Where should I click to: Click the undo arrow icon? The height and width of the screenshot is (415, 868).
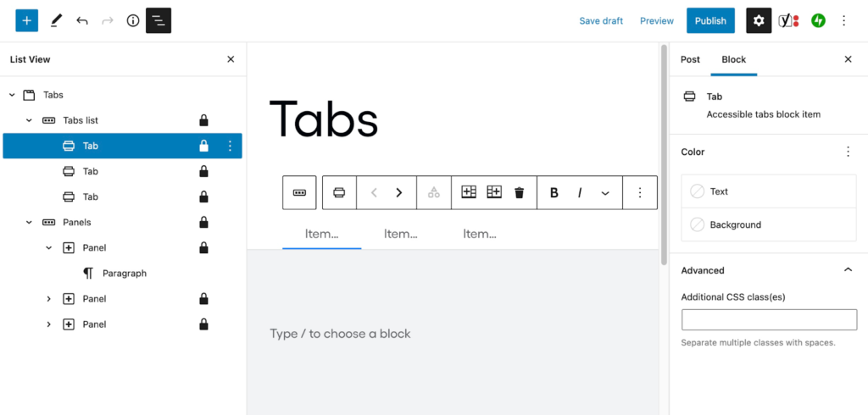82,21
